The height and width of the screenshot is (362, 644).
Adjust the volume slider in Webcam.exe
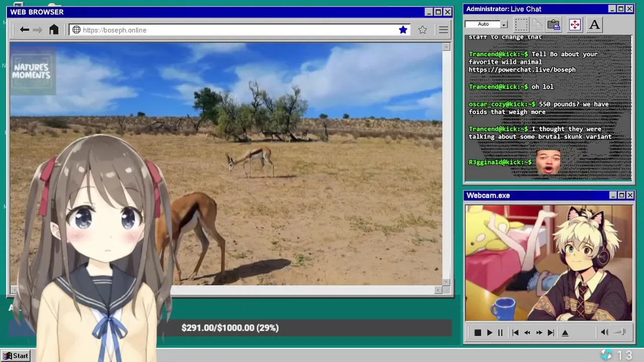click(x=620, y=332)
